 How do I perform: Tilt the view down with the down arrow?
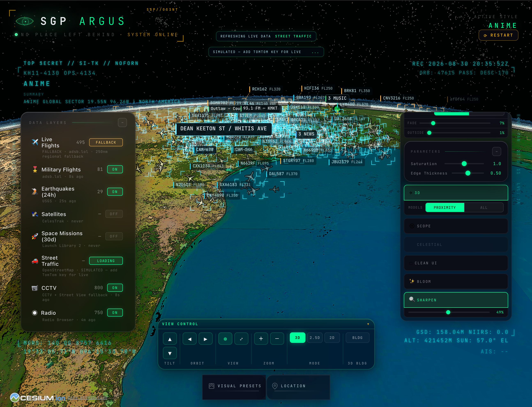click(170, 353)
